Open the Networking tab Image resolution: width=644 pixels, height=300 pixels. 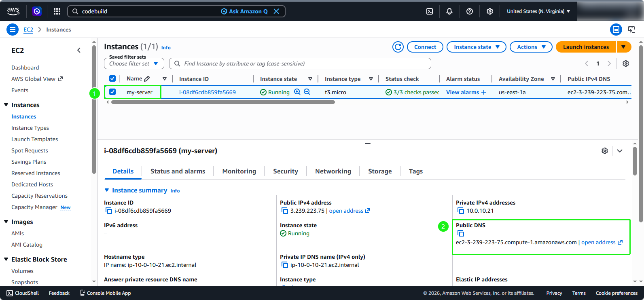333,171
